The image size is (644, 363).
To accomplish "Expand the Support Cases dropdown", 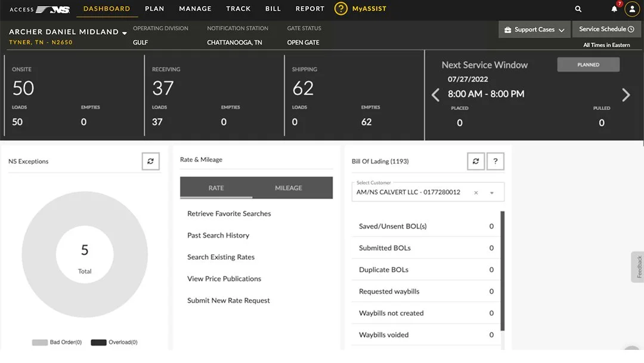I will click(x=534, y=30).
